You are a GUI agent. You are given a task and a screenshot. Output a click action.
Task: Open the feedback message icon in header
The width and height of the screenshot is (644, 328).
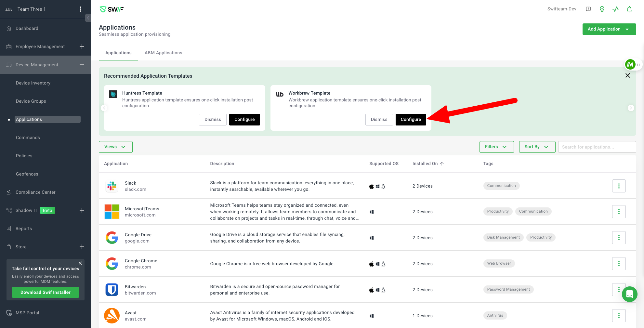[588, 9]
